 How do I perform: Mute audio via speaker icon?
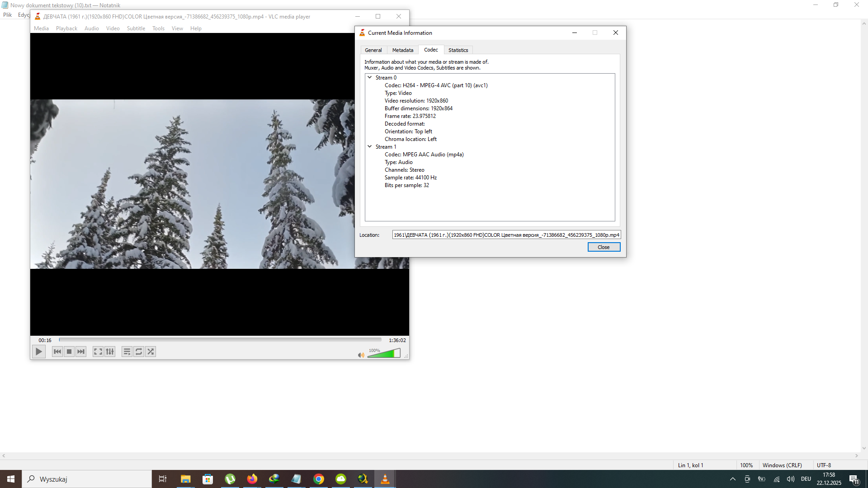[361, 355]
